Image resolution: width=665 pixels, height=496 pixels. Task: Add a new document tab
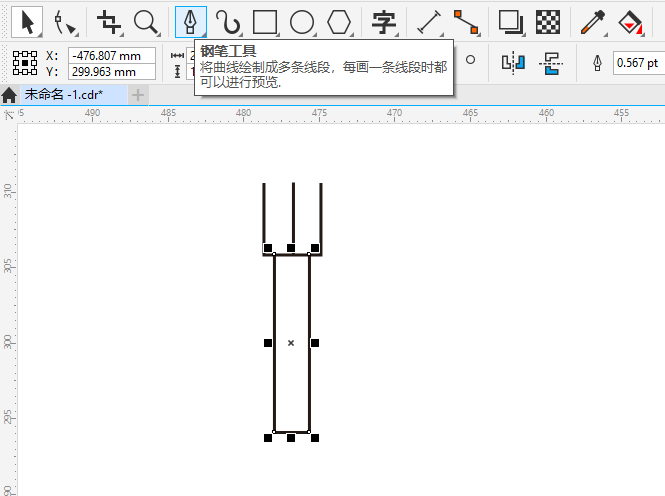tap(137, 95)
